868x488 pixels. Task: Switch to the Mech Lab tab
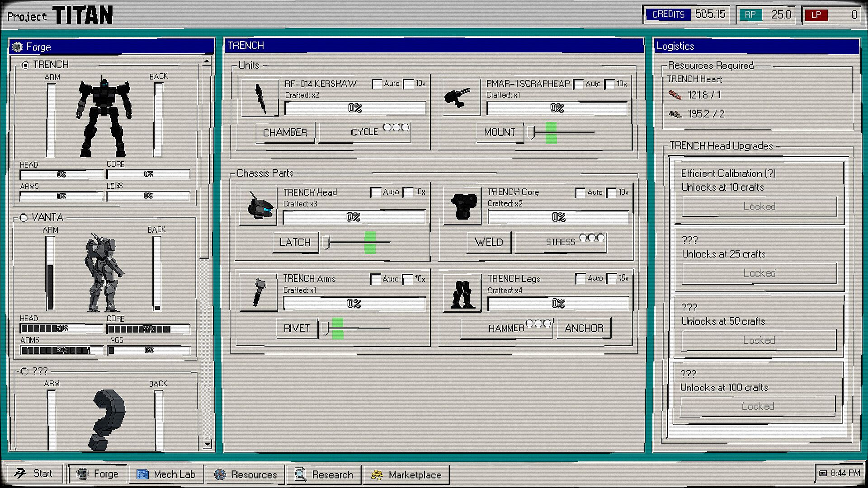(x=166, y=474)
